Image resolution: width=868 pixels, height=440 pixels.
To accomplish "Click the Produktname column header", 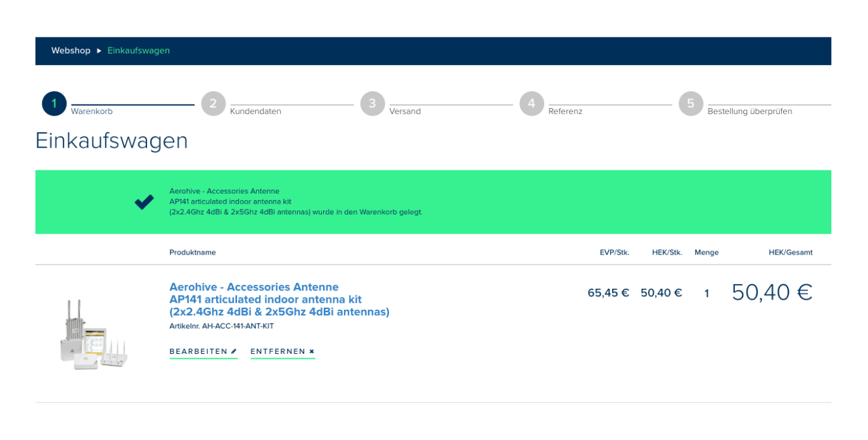I will pos(193,253).
